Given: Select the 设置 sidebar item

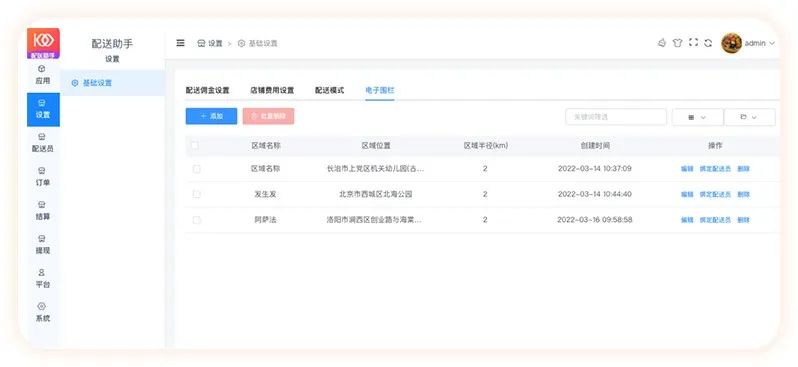Looking at the screenshot, I should (x=43, y=109).
